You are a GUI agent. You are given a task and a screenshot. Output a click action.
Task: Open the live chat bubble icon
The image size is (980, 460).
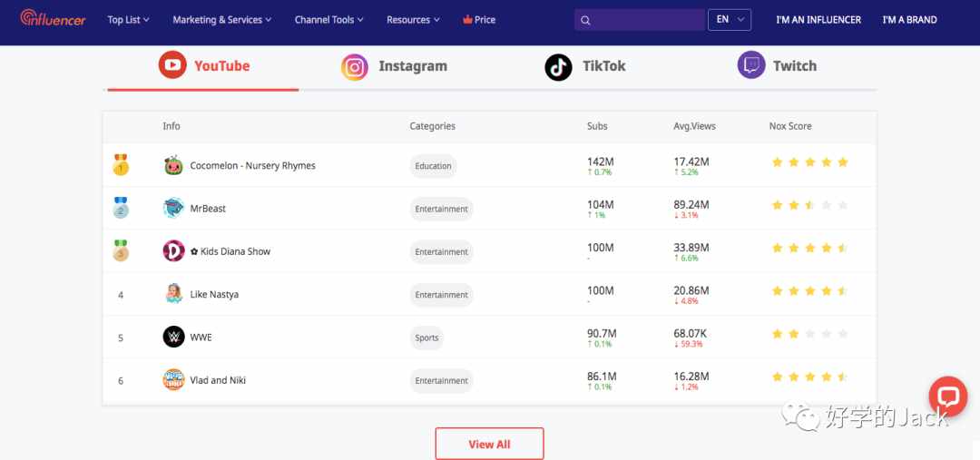(947, 396)
